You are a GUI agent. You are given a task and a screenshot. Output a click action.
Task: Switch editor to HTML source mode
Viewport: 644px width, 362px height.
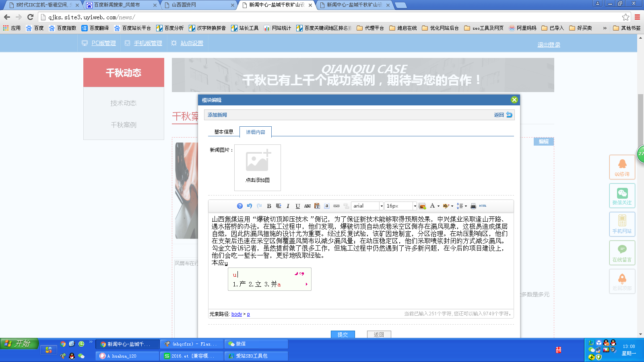(483, 206)
